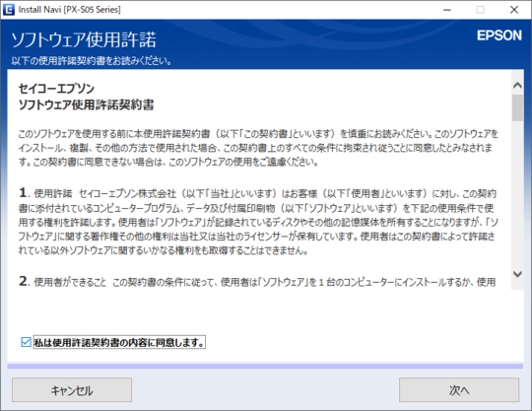Screen dimensions: 532x411
Task: Click the キャンセル button
Action: coord(72,390)
